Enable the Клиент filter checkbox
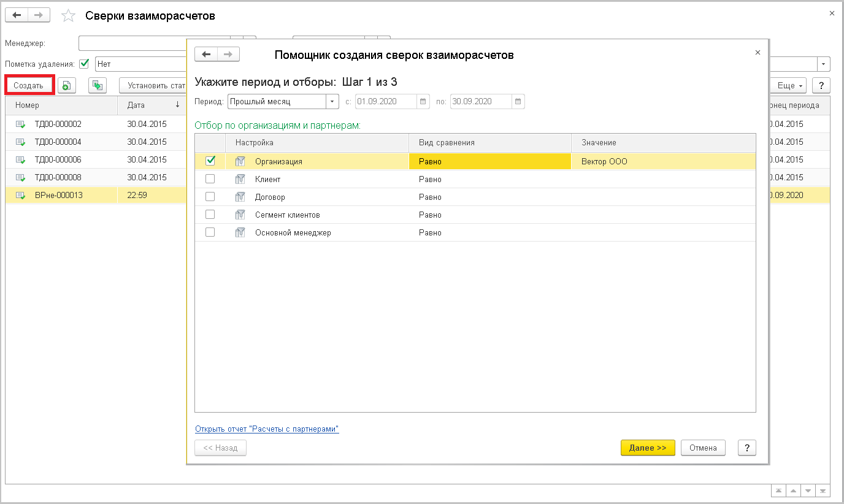Screen dimensions: 844x504 (210, 179)
